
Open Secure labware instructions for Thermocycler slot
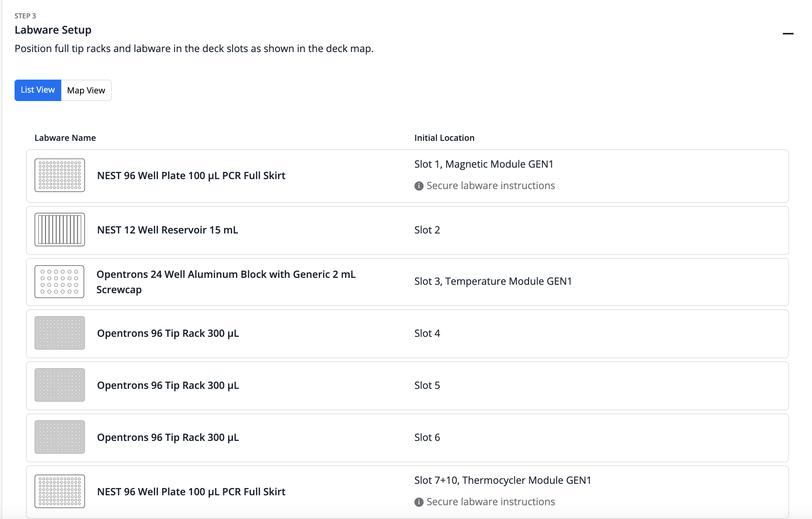pos(491,502)
